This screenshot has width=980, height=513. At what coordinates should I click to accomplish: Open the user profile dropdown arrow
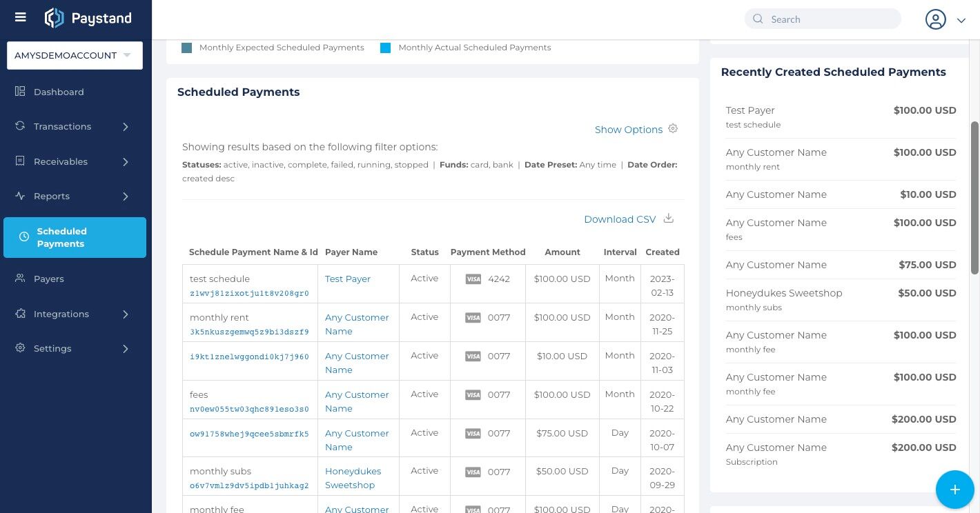pos(961,21)
